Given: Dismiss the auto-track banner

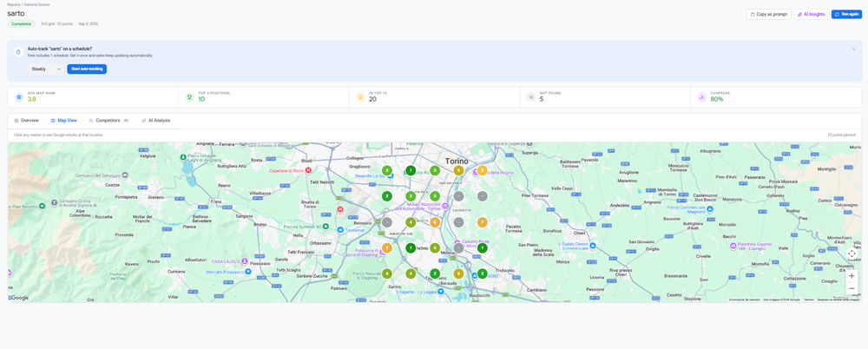Looking at the screenshot, I should (853, 49).
